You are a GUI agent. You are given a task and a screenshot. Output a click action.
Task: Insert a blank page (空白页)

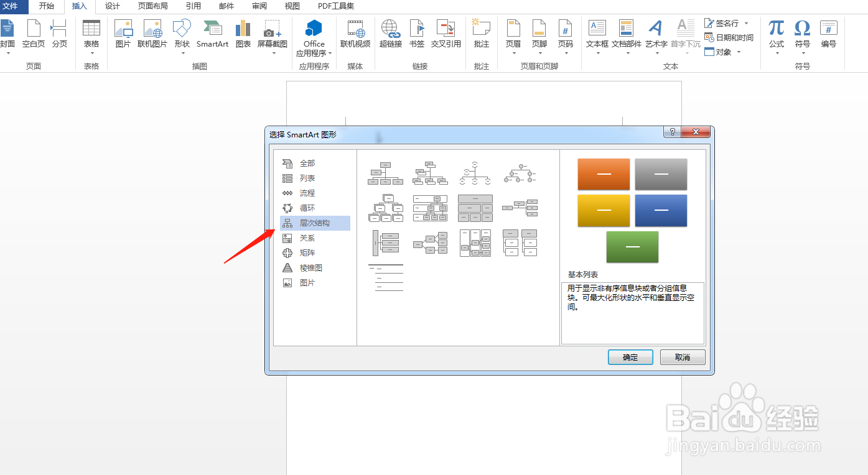pyautogui.click(x=34, y=35)
